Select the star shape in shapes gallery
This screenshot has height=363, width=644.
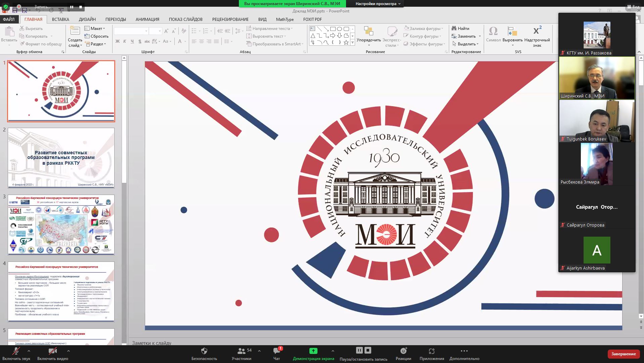point(346,42)
